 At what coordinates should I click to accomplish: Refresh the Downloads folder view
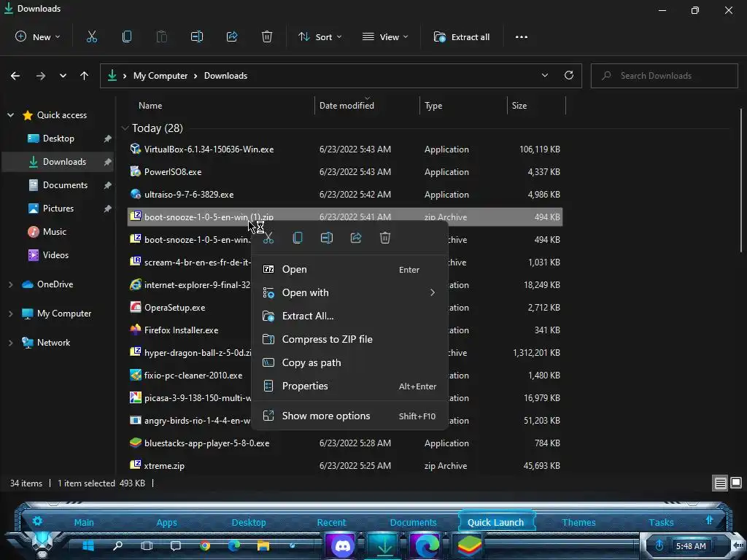click(569, 75)
